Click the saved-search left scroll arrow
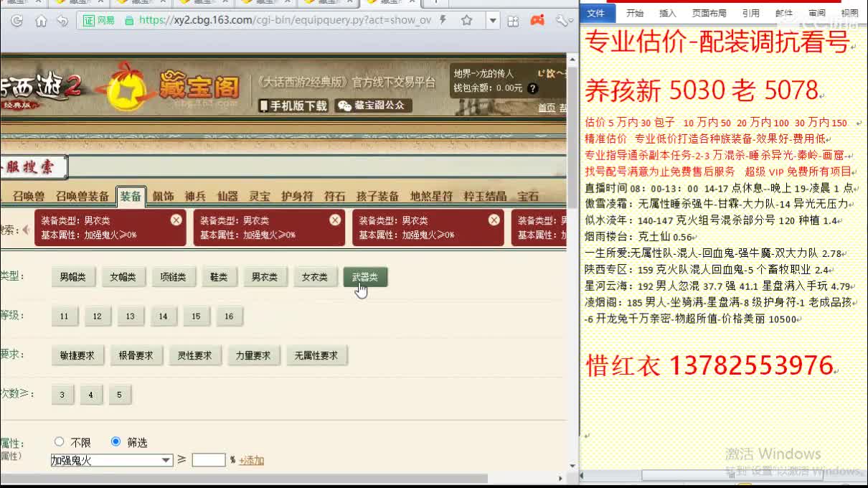868x488 pixels. (x=27, y=230)
